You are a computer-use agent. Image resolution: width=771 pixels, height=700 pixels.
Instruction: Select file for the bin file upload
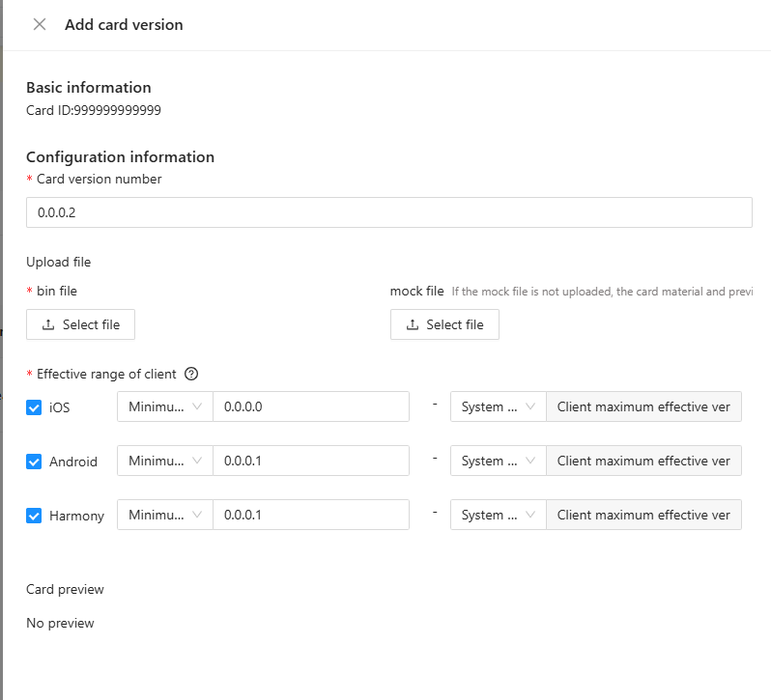(x=81, y=324)
